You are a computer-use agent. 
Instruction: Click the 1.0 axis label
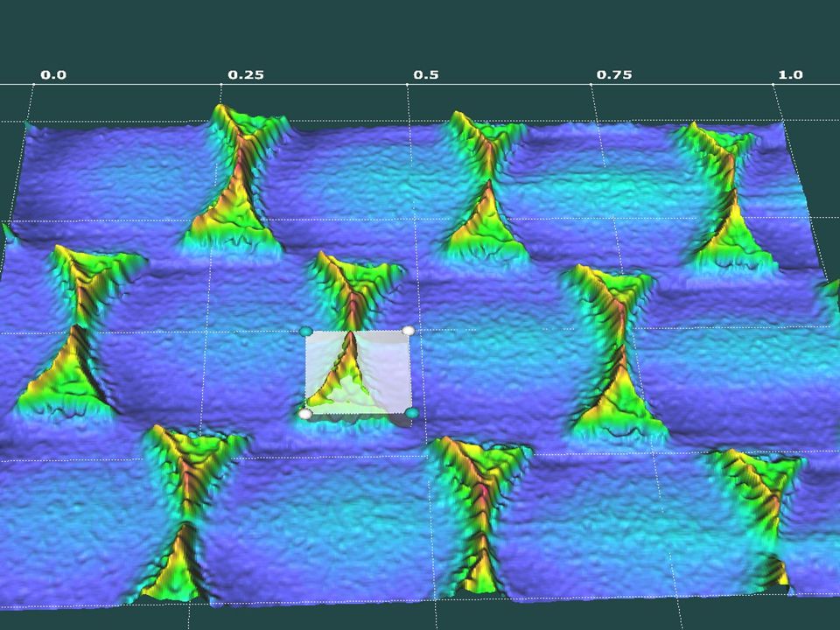pos(790,75)
